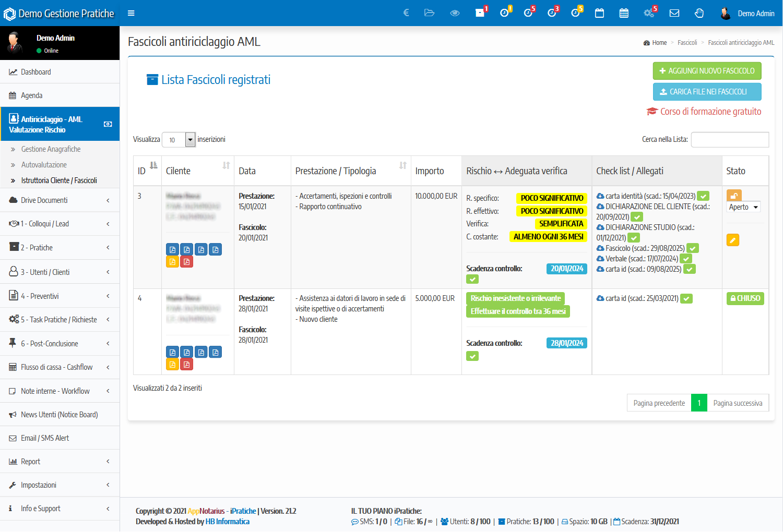The height and width of the screenshot is (532, 783).
Task: Click the euro currency icon in top bar
Action: pyautogui.click(x=406, y=13)
